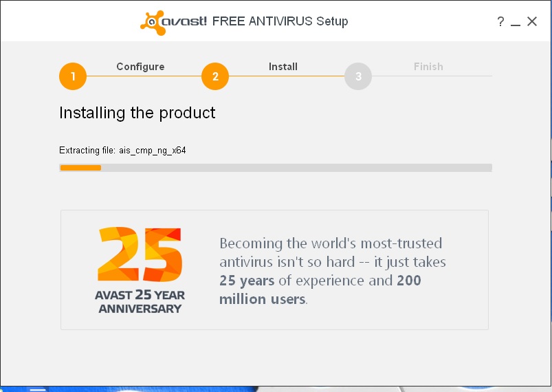
Task: Go to the Finish step label
Action: pos(428,67)
